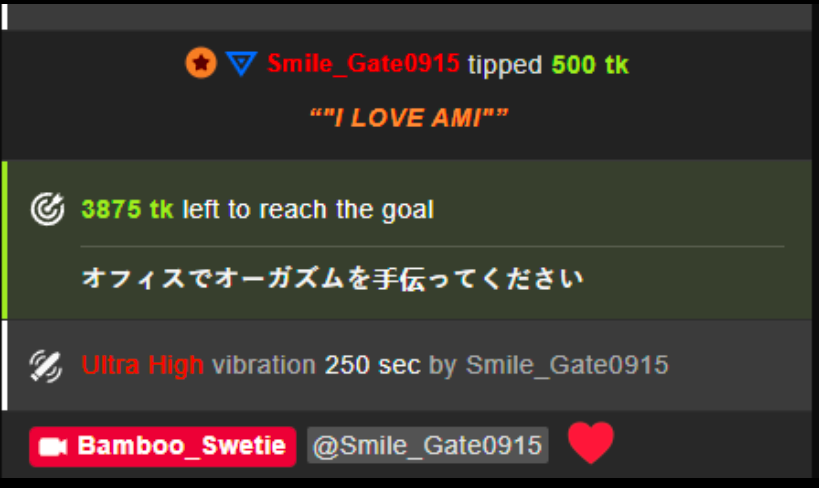Click the Bamboo_Swetie model name badge
The height and width of the screenshot is (488, 819).
click(x=163, y=446)
